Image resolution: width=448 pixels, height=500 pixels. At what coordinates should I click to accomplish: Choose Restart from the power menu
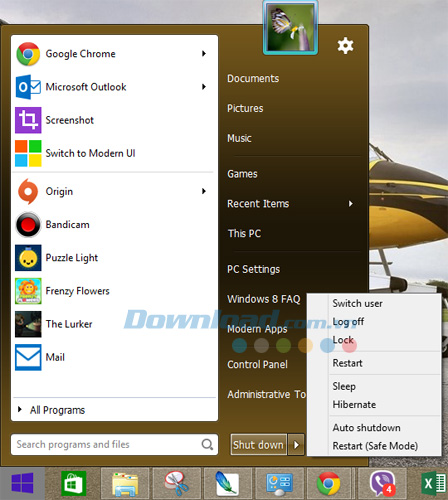[x=347, y=363]
